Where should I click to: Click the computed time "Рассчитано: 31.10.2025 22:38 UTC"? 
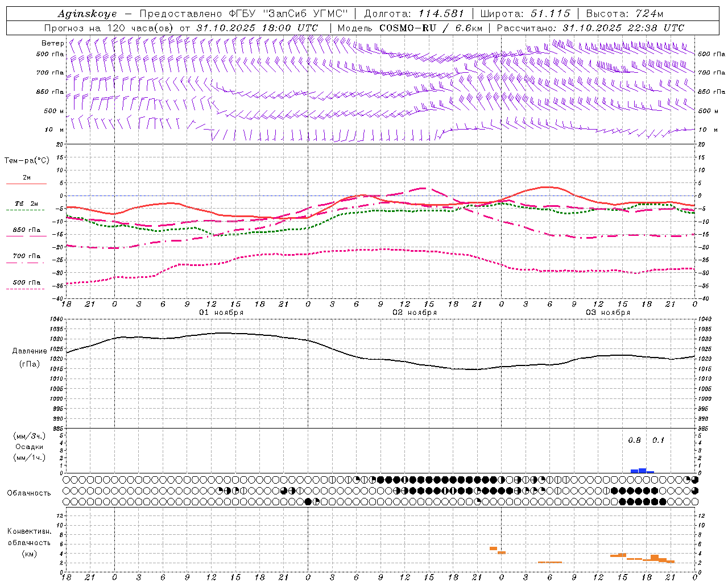click(590, 28)
